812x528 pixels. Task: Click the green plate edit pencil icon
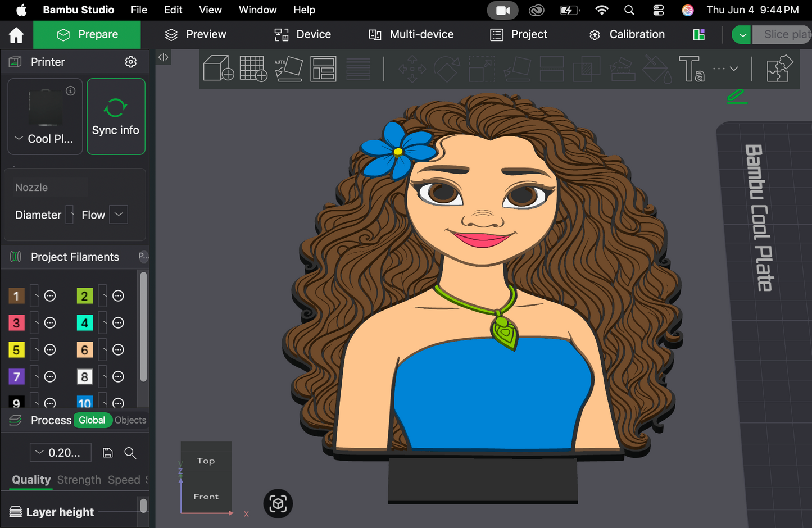click(x=736, y=96)
